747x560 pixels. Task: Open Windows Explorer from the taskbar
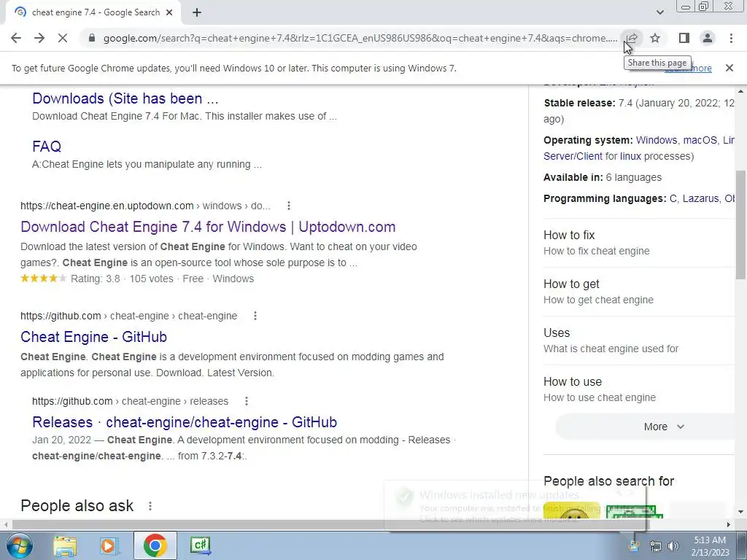[64, 545]
